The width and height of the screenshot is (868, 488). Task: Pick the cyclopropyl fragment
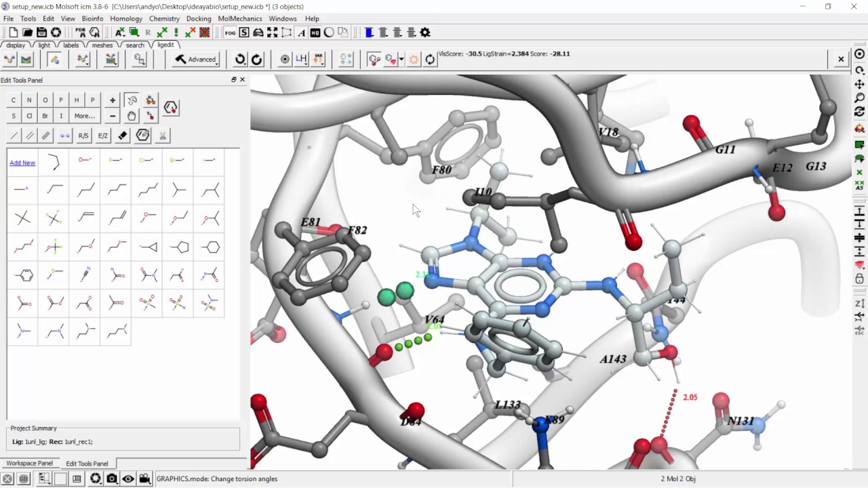tap(148, 247)
